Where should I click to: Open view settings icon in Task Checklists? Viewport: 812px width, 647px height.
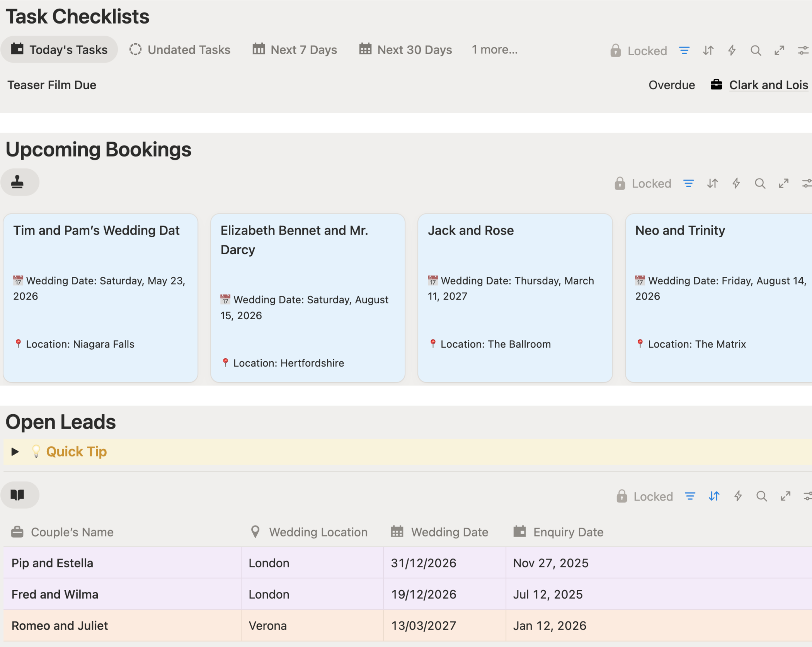(803, 51)
